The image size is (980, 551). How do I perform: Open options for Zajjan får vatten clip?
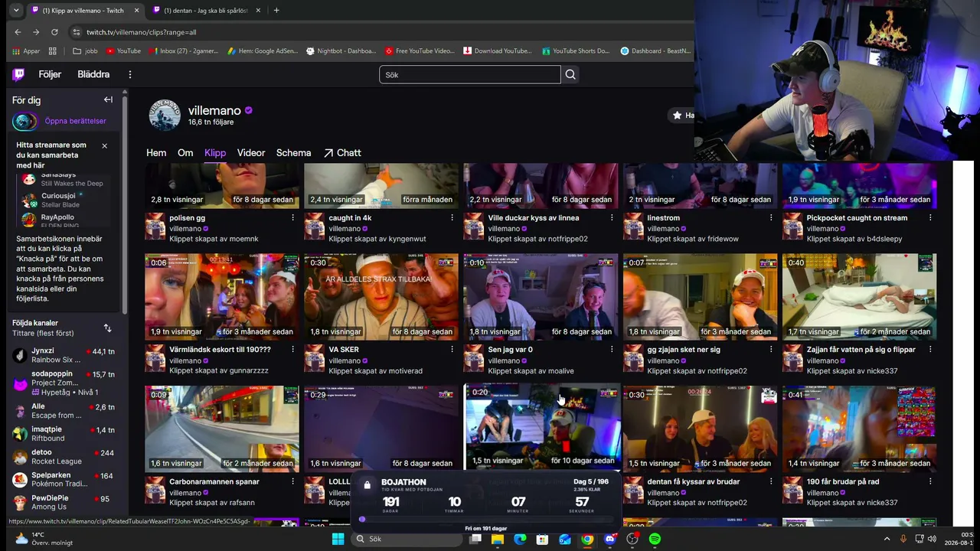930,350
